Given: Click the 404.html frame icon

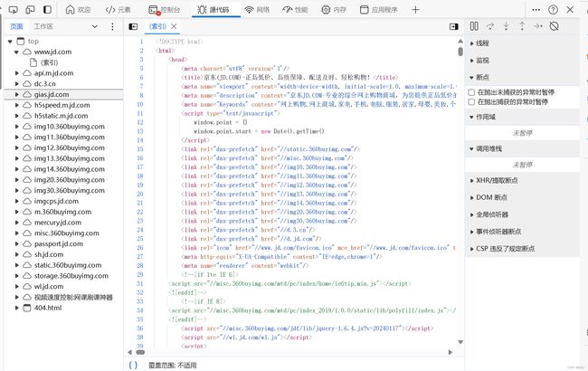Looking at the screenshot, I should [x=27, y=308].
